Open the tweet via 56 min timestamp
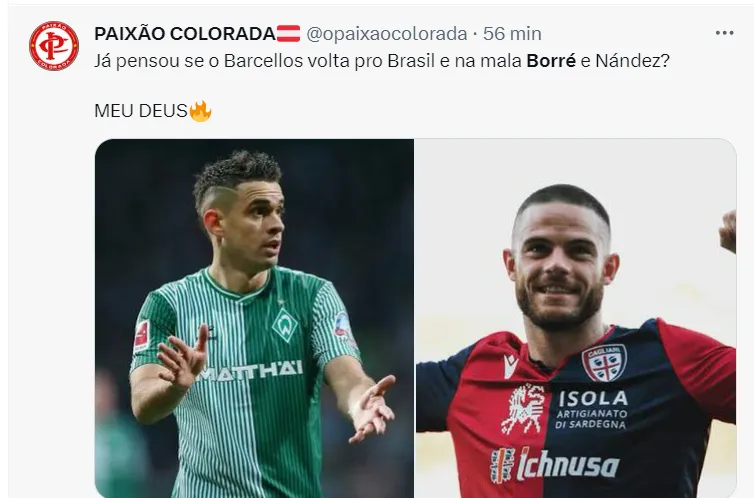The height and width of the screenshot is (498, 754). [x=512, y=34]
